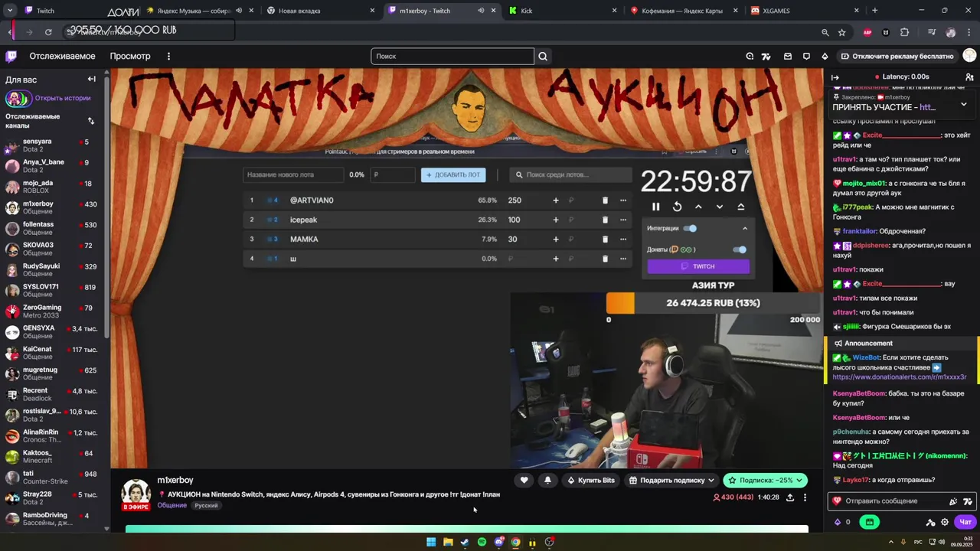Mute the m1xerboy Twitch tab audio
Viewport: 980px width, 551px height.
pyautogui.click(x=481, y=11)
